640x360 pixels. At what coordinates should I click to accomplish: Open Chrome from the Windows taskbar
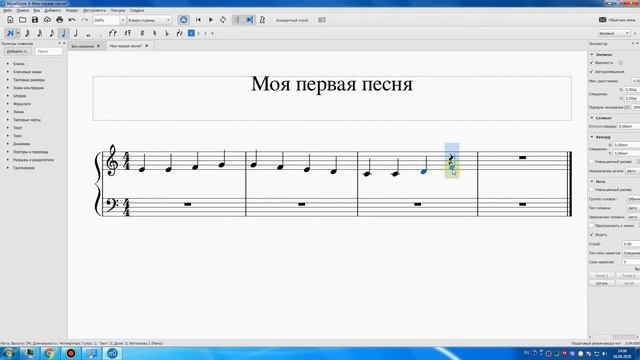coord(49,353)
